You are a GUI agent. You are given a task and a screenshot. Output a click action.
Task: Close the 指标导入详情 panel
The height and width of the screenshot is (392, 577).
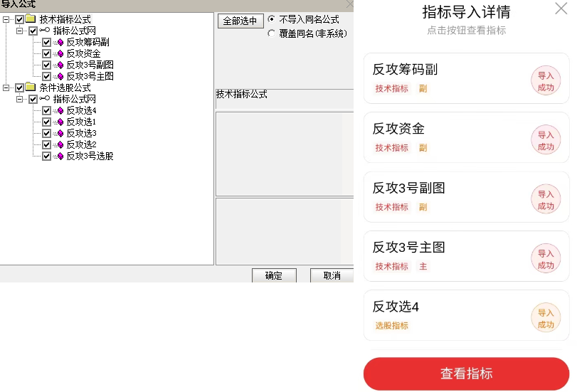[x=561, y=8]
